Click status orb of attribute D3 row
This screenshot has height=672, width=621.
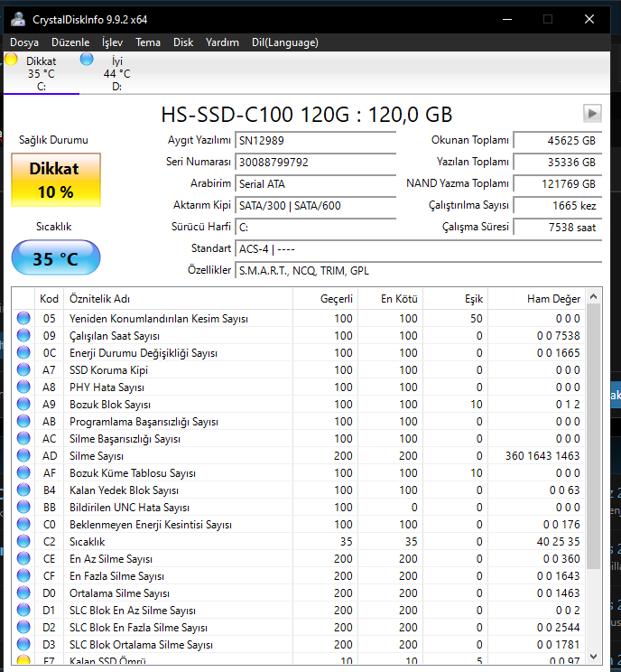point(23,644)
